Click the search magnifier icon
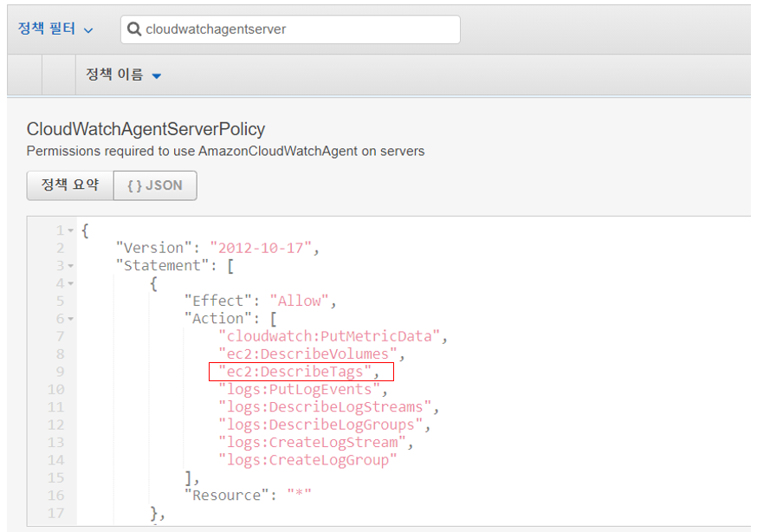The image size is (757, 532). [133, 29]
